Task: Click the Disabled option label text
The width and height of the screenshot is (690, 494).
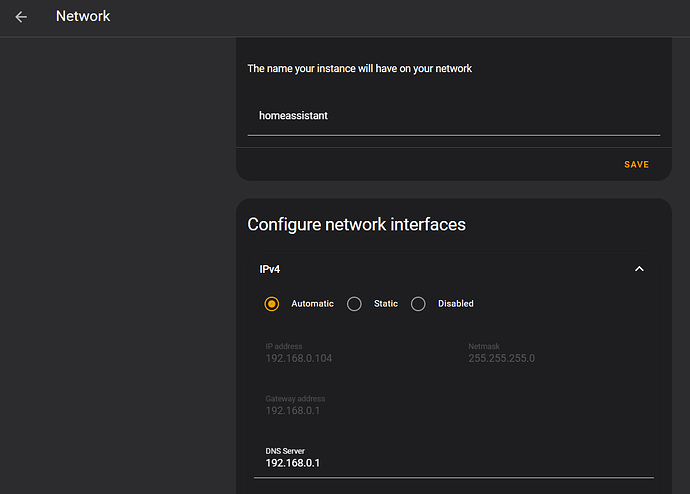Action: [455, 304]
